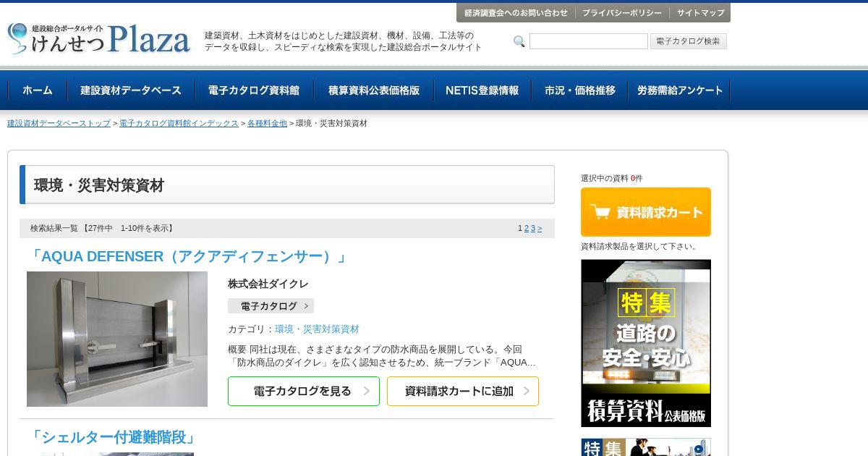Open 電子カタログ資料館 menu item
868x456 pixels.
point(254,90)
